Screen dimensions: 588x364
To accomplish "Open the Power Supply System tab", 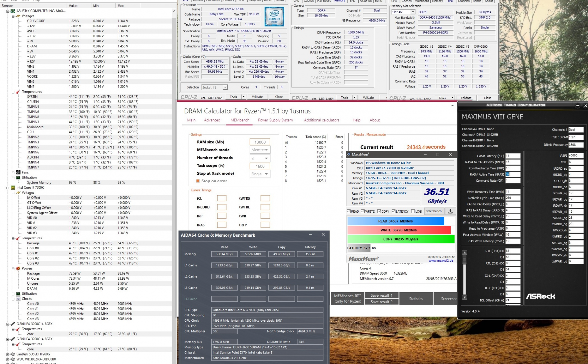I will click(x=275, y=120).
